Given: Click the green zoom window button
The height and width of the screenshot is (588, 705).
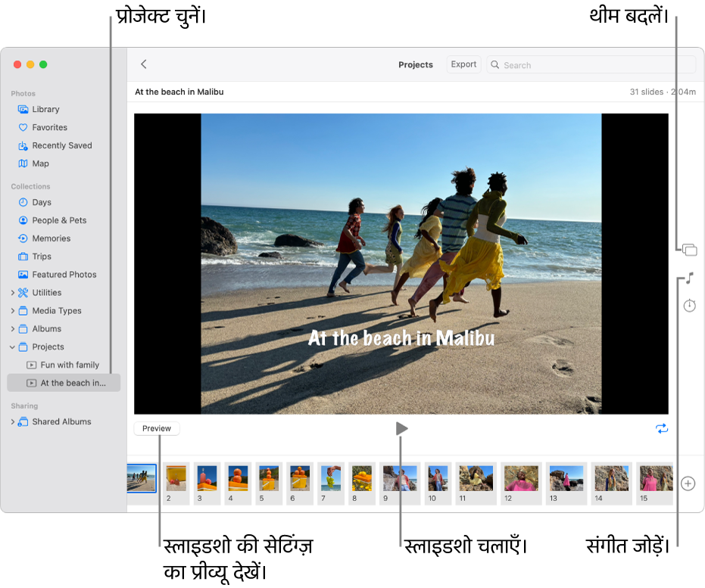Looking at the screenshot, I should coord(43,64).
